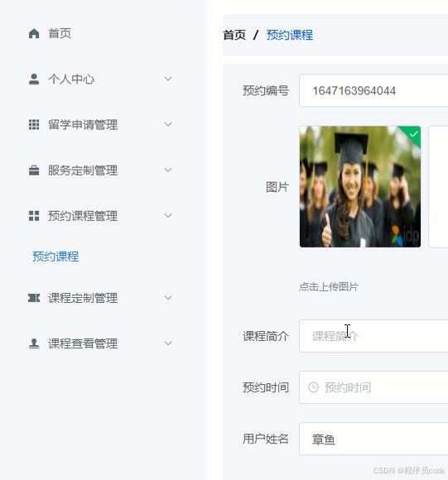This screenshot has height=480, width=448.
Task: Go to 首页 in the breadcrumb
Action: pos(234,35)
